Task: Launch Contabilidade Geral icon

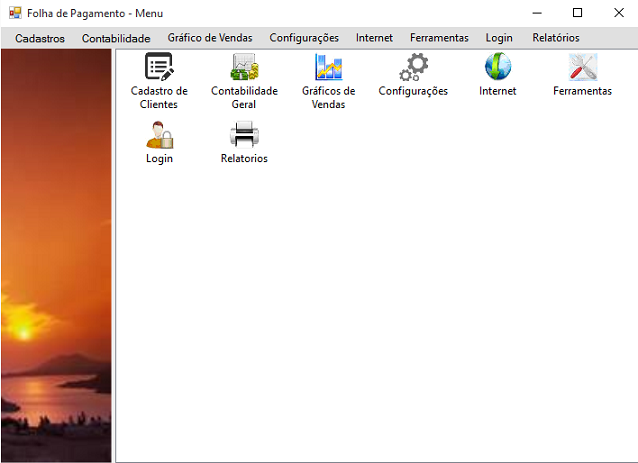Action: click(x=244, y=66)
